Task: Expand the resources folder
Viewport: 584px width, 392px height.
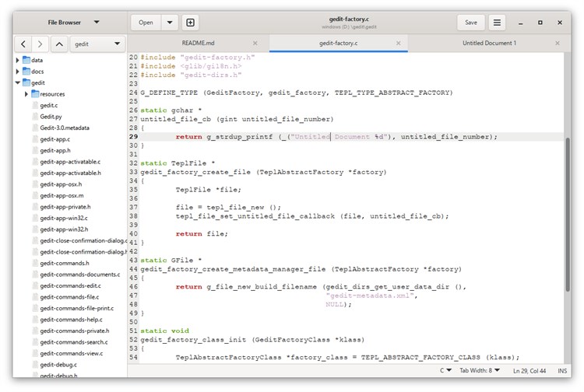Action: 26,94
